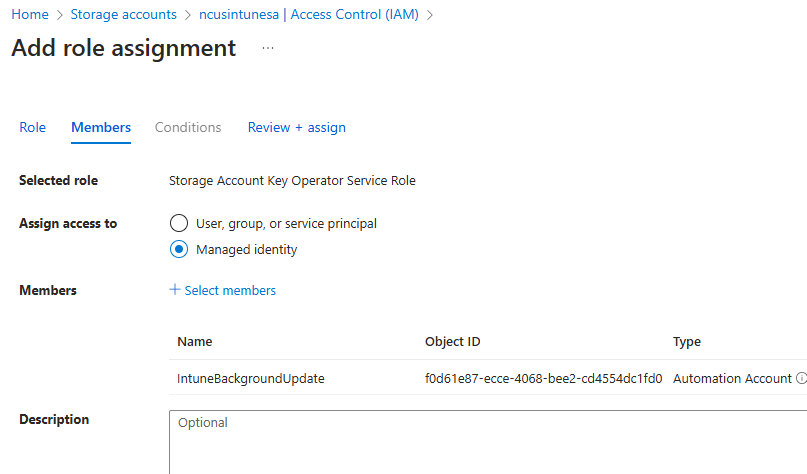Click the Name column header

click(195, 342)
